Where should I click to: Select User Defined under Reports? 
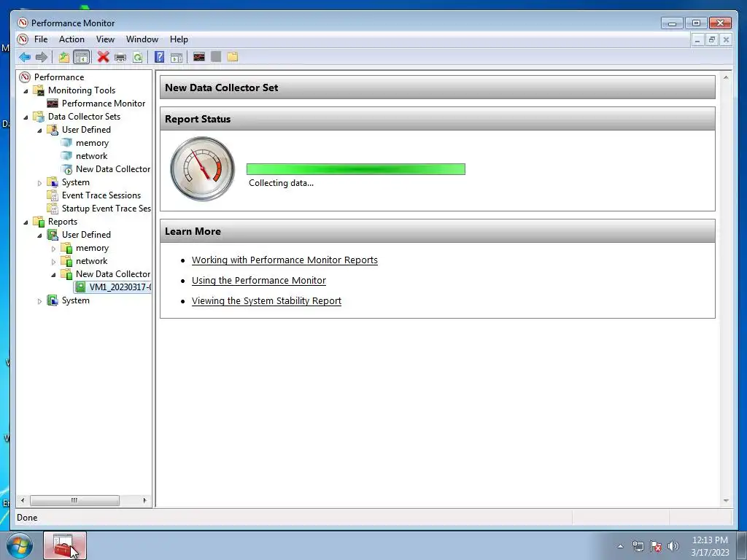tap(86, 235)
